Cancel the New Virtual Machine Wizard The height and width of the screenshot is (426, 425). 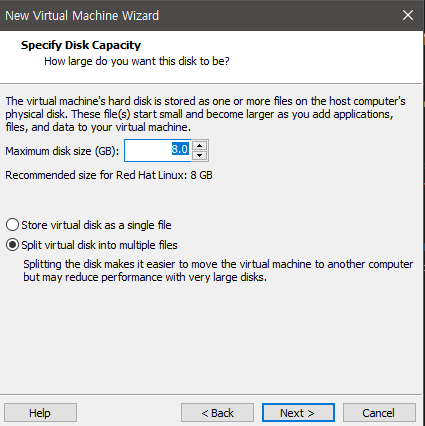pos(379,413)
